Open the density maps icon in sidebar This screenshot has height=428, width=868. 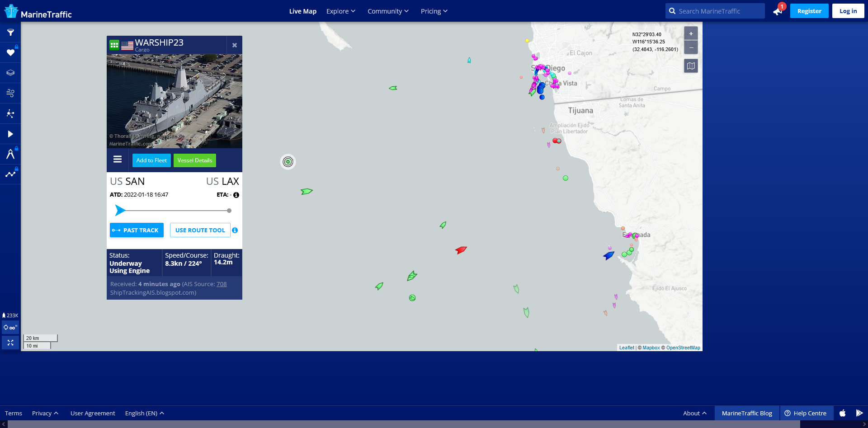(x=10, y=113)
